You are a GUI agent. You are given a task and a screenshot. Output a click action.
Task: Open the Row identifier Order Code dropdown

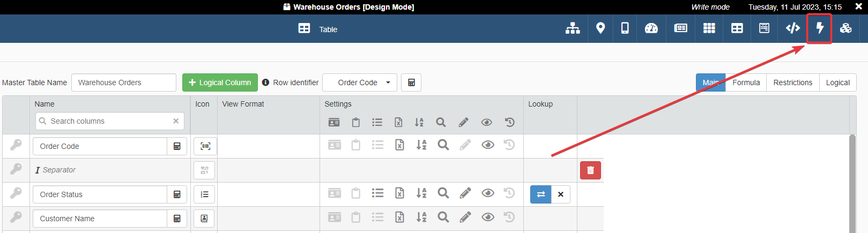point(360,82)
